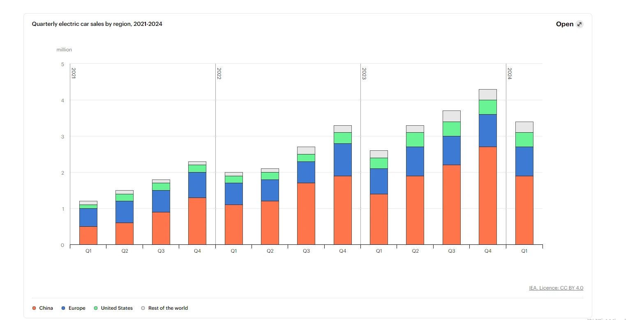Viewport: 644px width, 320px height.
Task: Click the United States segment of 2021 Q4 bar
Action: pos(197,168)
